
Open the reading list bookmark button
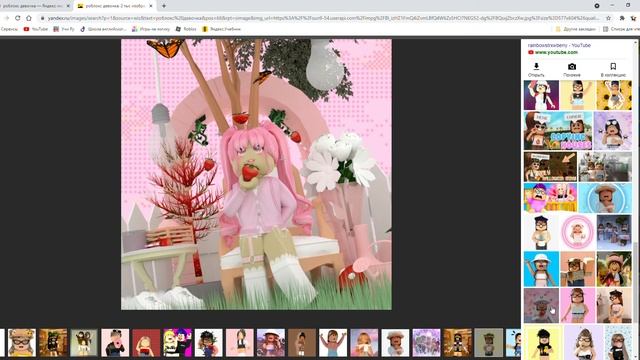click(621, 29)
